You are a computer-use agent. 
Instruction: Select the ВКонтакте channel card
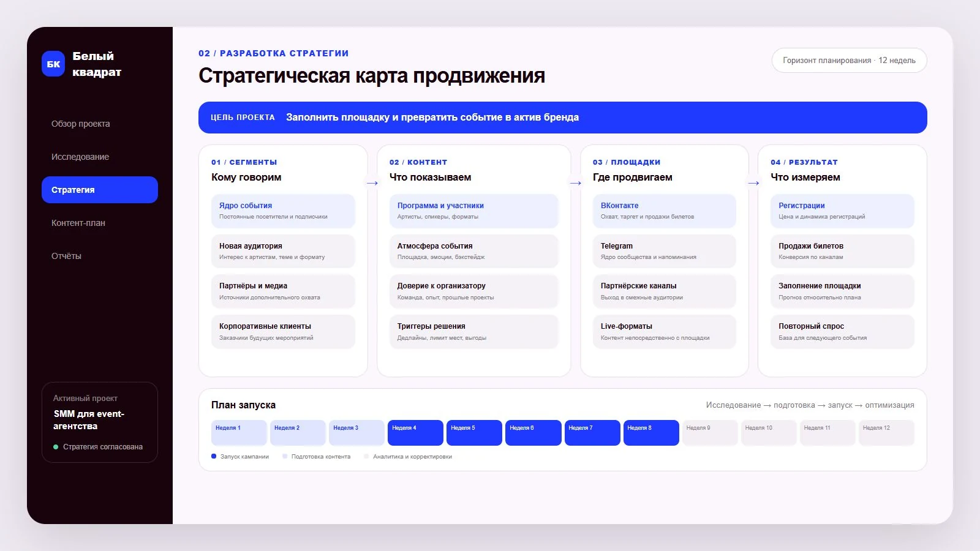[x=664, y=211]
